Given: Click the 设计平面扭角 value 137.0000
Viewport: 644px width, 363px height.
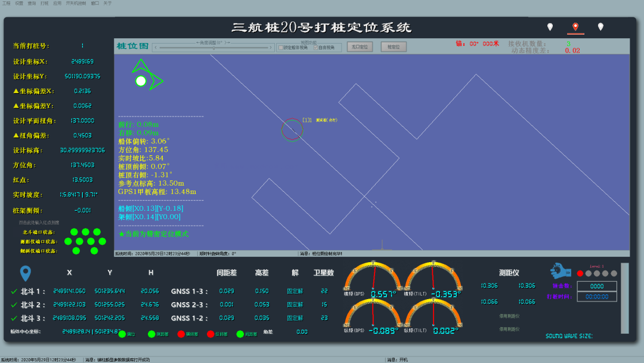Looking at the screenshot, I should (x=82, y=121).
